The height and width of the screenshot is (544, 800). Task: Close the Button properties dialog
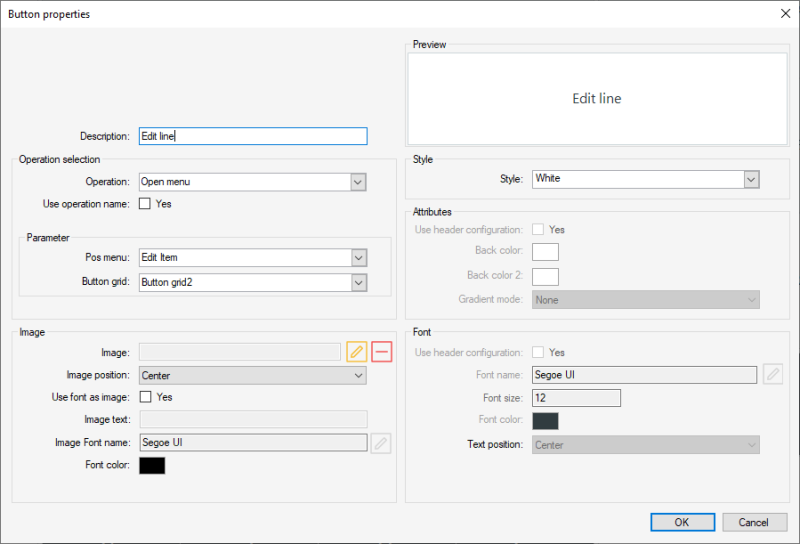coord(785,14)
